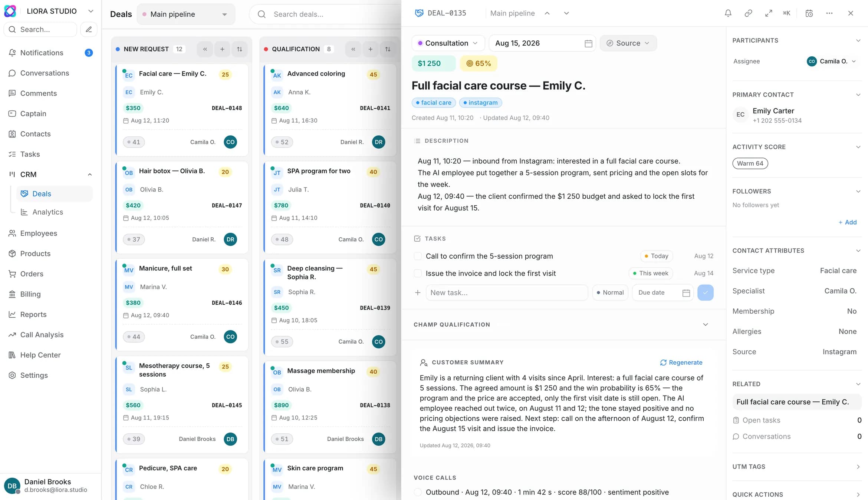
Task: Click the Camila O. avatar on DEAL-0148 card
Action: (x=230, y=142)
